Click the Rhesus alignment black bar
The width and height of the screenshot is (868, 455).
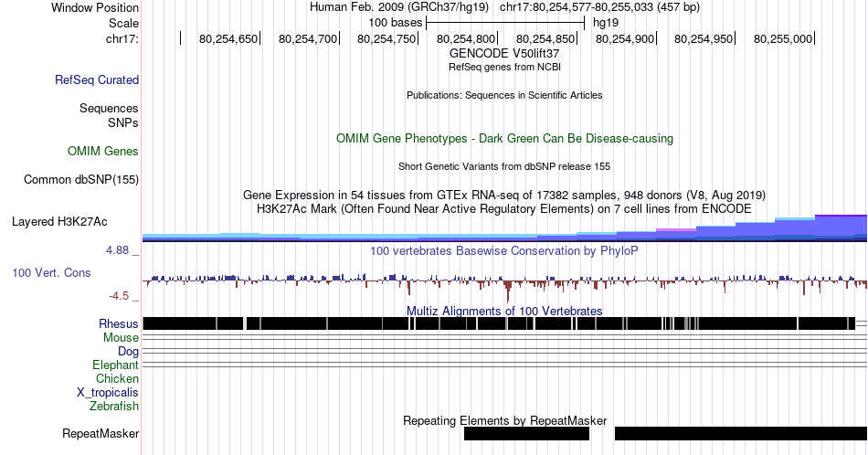pos(499,323)
